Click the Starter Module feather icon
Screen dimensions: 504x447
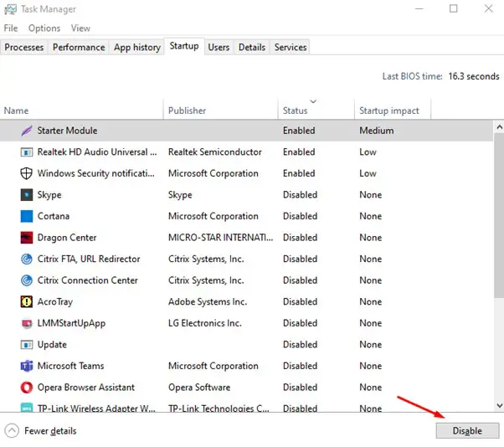27,131
